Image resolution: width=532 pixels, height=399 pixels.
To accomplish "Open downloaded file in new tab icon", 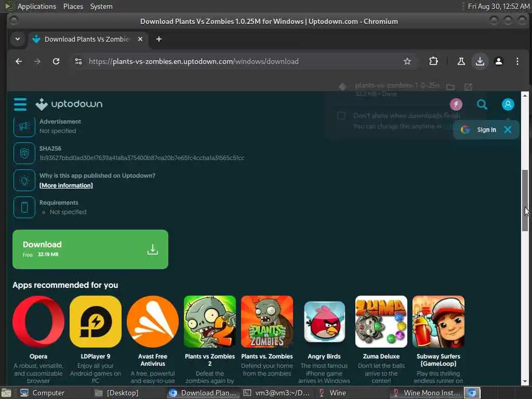I will pyautogui.click(x=468, y=87).
